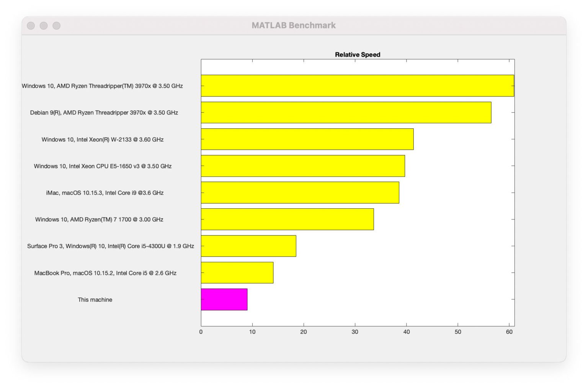588x389 pixels.
Task: Click the 'MATLAB Benchmark' window title
Action: tap(294, 25)
